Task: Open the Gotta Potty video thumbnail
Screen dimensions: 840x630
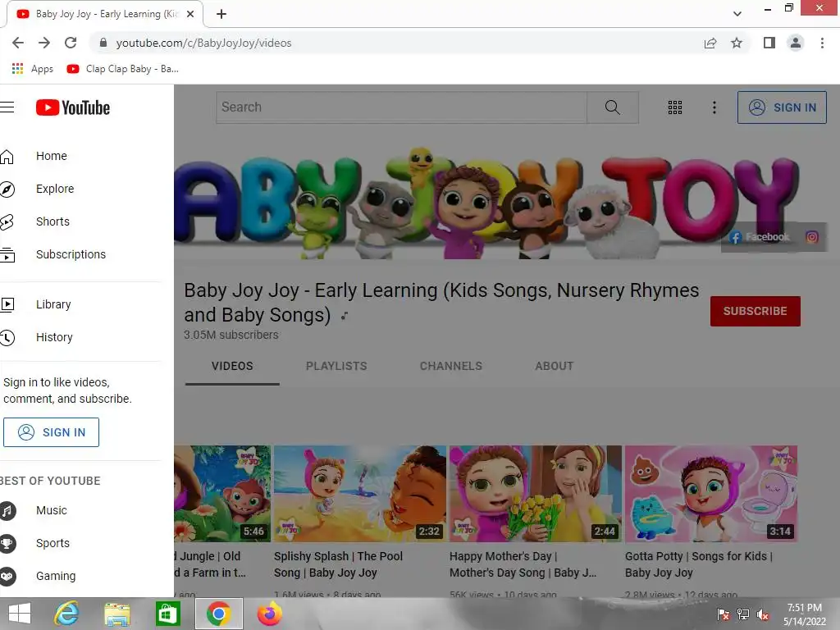Action: tap(711, 494)
